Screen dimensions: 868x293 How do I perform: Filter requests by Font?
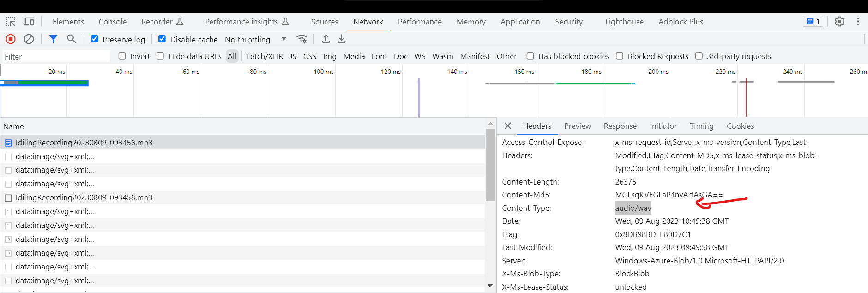click(x=380, y=56)
